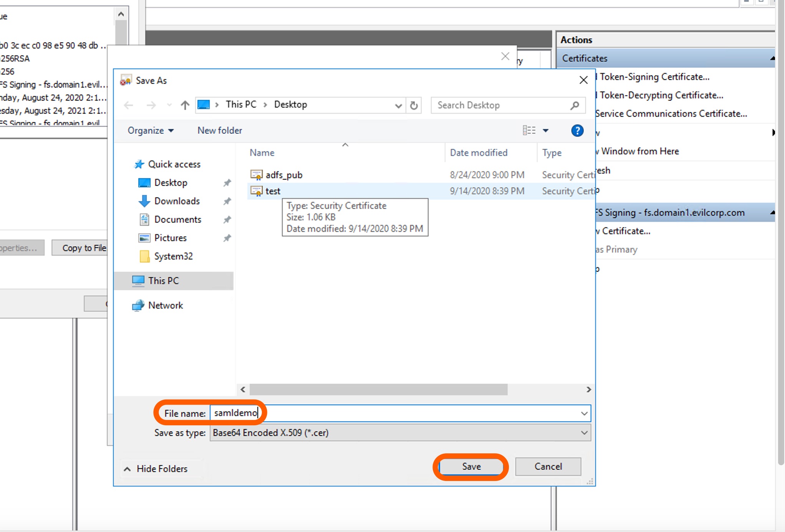Click the refresh icon beside address bar

[x=414, y=105]
